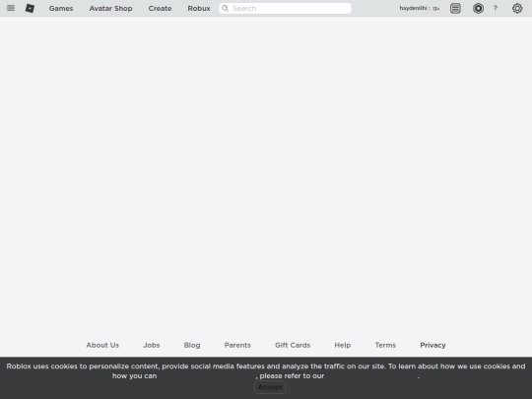Open the Robux page

click(x=199, y=9)
